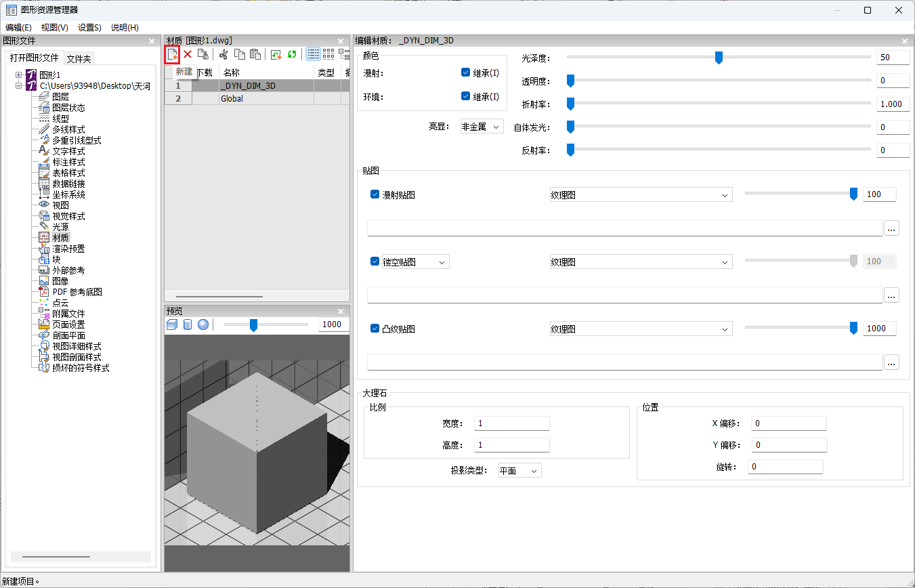The image size is (915, 588).
Task: Switch to the 打开图形文件 tab
Action: [34, 58]
